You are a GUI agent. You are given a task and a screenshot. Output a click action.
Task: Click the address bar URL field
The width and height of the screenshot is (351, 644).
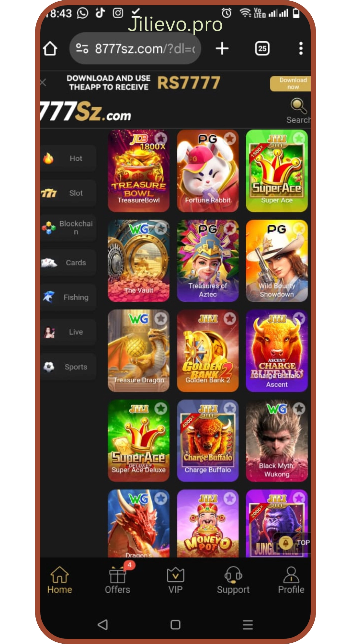135,48
